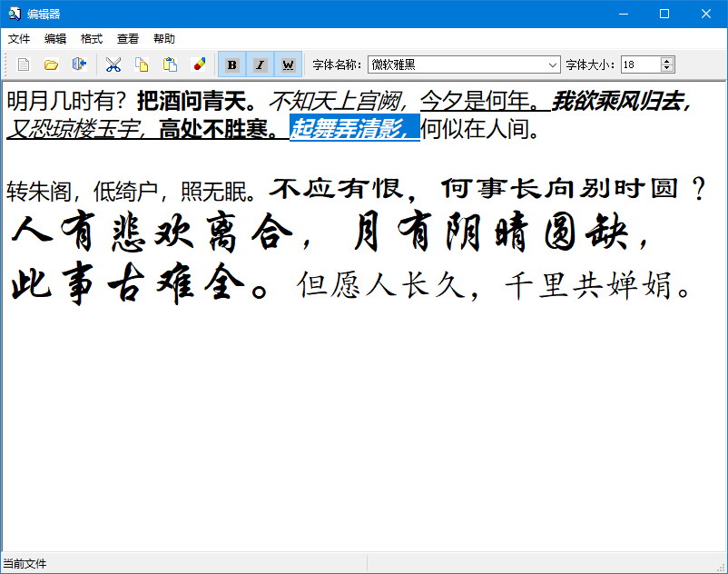Open the 编辑 menu
The height and width of the screenshot is (574, 728).
(55, 38)
